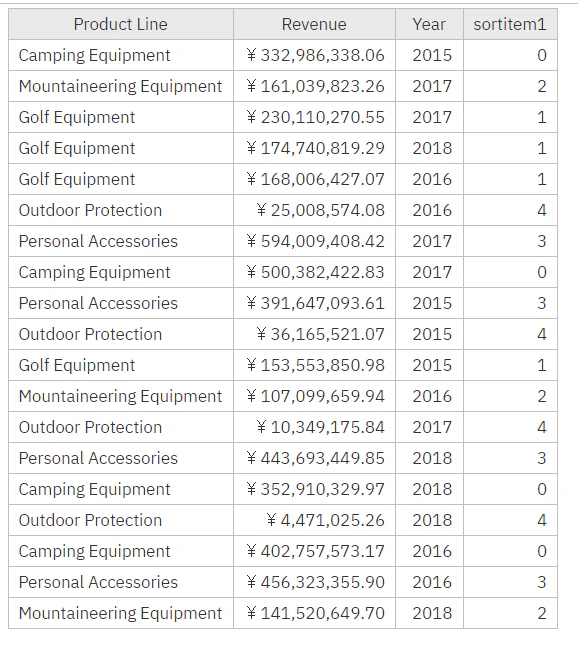Select Mountaineering Equipment in the ¥161,039,823.26 row
Image resolution: width=578 pixels, height=649 pixels.
pos(120,87)
